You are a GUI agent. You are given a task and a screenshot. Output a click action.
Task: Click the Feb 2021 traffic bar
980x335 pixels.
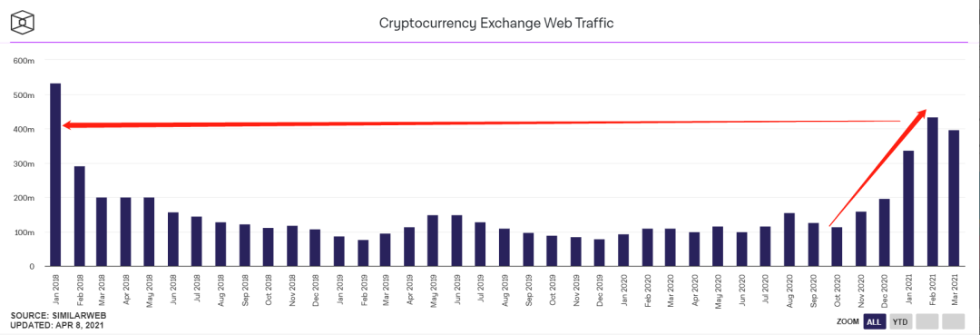pos(933,192)
